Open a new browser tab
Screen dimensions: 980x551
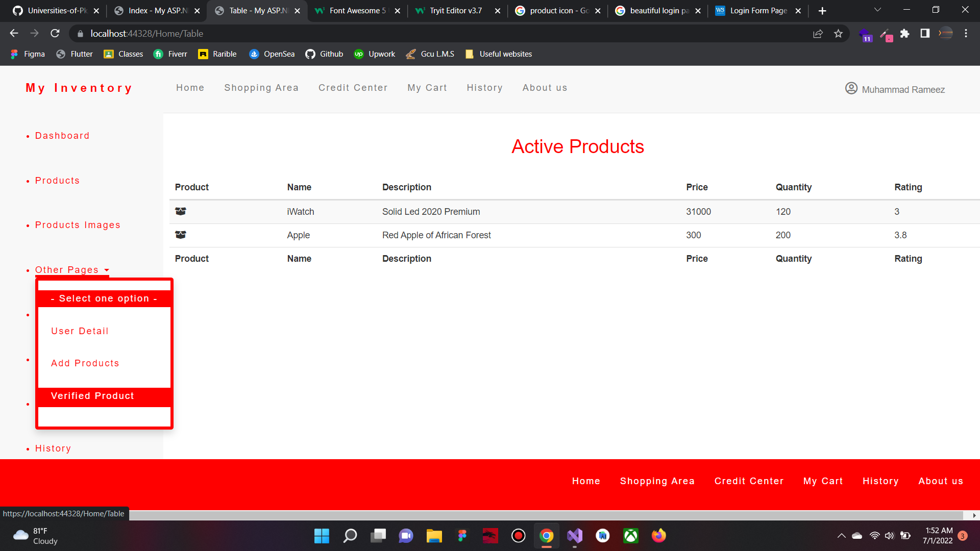822,10
